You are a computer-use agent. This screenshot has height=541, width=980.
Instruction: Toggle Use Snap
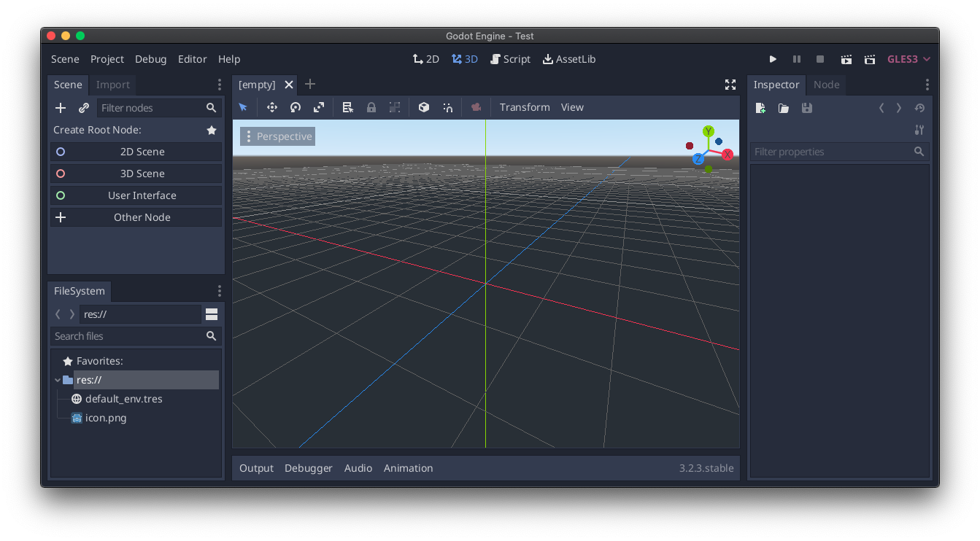(x=447, y=107)
